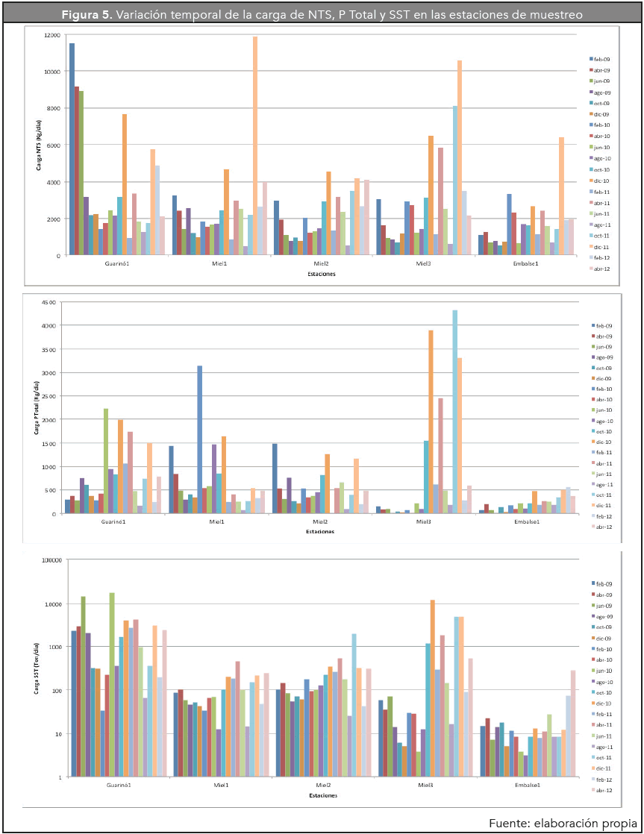The height and width of the screenshot is (834, 644).
Task: Click the Estaciones x-axis title in P Total chart
Action: click(320, 532)
